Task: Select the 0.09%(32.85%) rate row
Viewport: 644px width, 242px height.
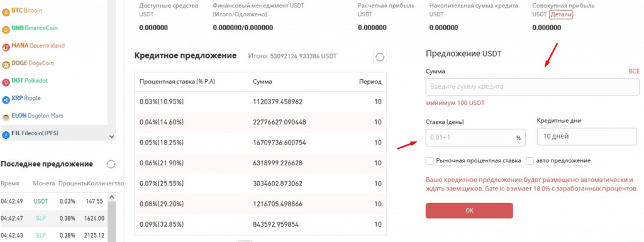Action: click(260, 224)
